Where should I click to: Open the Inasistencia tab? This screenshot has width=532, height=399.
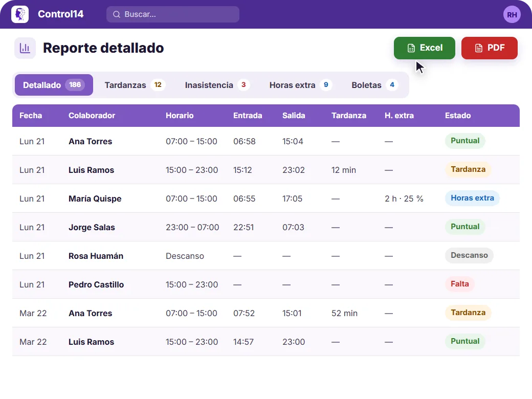tap(217, 85)
